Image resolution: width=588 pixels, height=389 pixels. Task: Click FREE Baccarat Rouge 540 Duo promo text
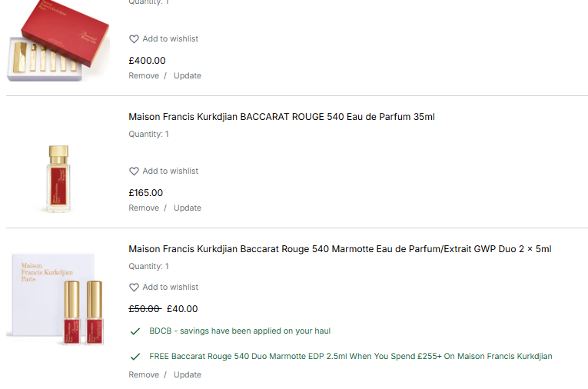pyautogui.click(x=350, y=357)
